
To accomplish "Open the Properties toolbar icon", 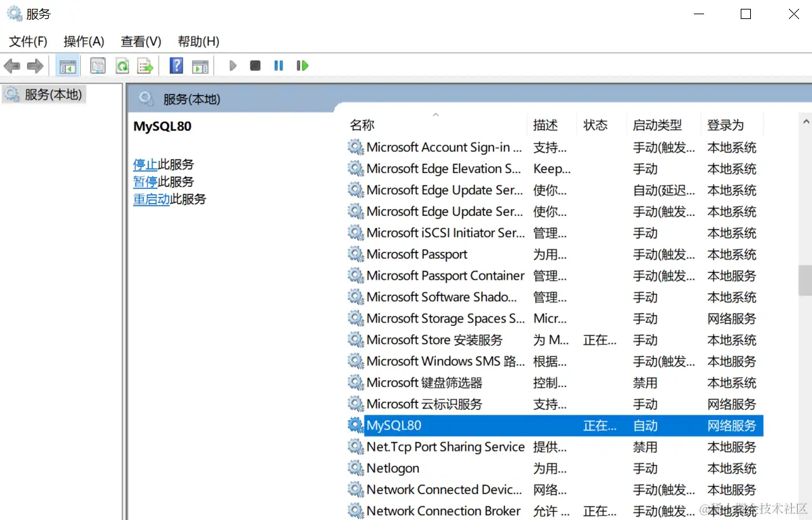I will (x=98, y=66).
